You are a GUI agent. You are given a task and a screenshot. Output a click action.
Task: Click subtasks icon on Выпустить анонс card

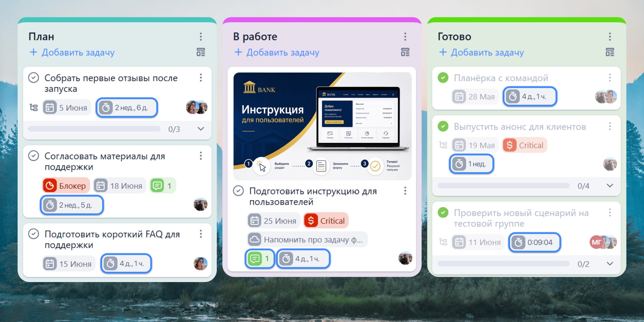point(443,145)
